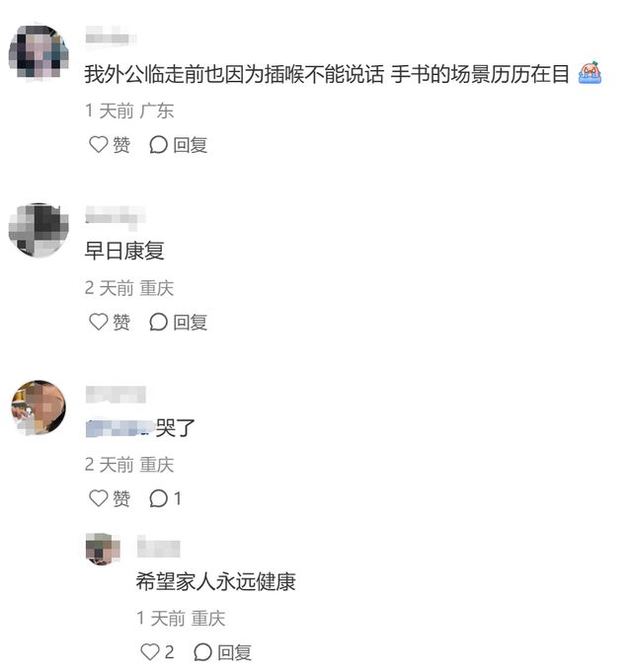This screenshot has width=632, height=672.
Task: Open small avatar of the 希望家人永远健康 replier
Action: (x=103, y=549)
